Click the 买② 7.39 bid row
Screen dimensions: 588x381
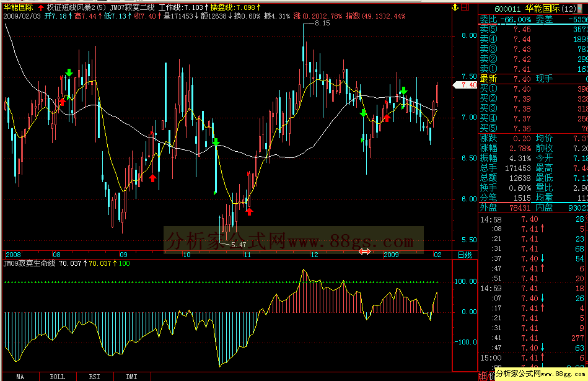pyautogui.click(x=533, y=99)
